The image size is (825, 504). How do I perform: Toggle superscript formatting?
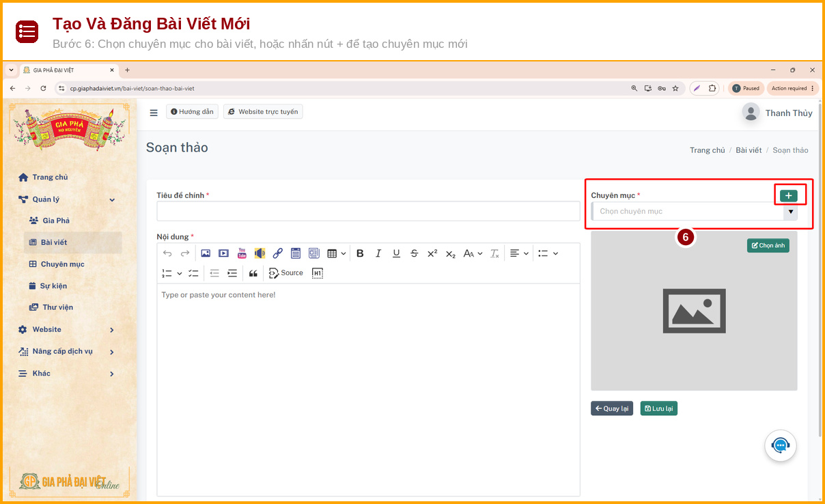pyautogui.click(x=432, y=253)
